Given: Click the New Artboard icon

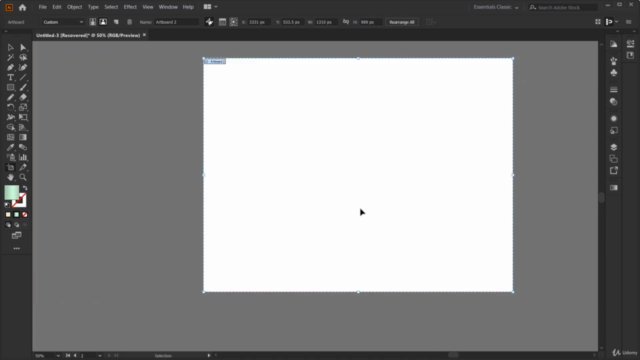Looking at the screenshot, I should tap(116, 22).
